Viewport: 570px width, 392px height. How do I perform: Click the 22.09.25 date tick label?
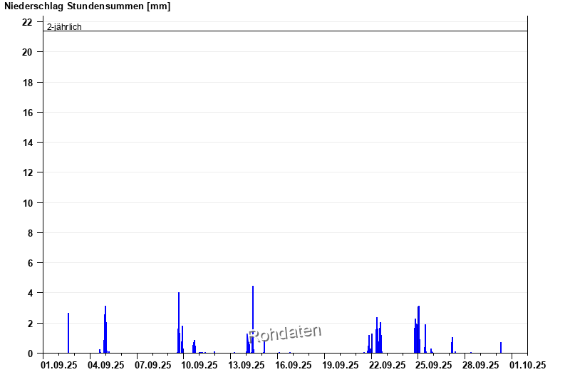tap(387, 365)
